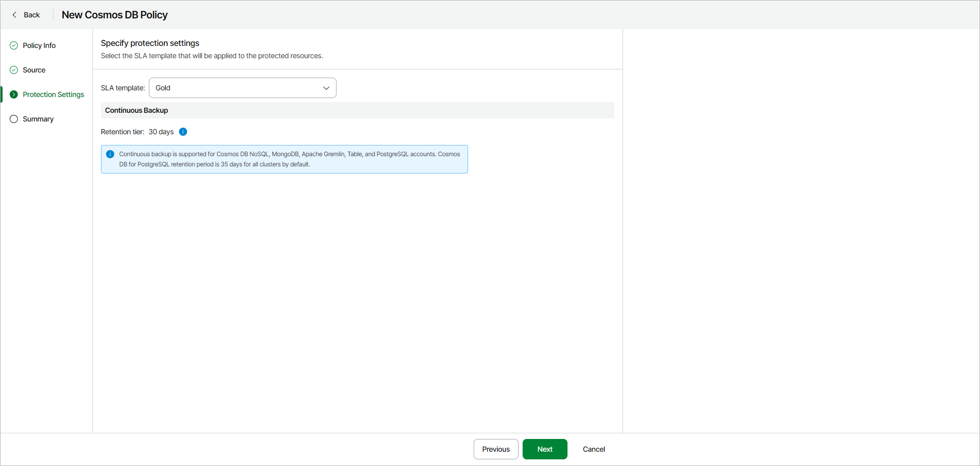The height and width of the screenshot is (466, 980).
Task: Click the 'Specify protection settings' heading
Action: (x=150, y=43)
